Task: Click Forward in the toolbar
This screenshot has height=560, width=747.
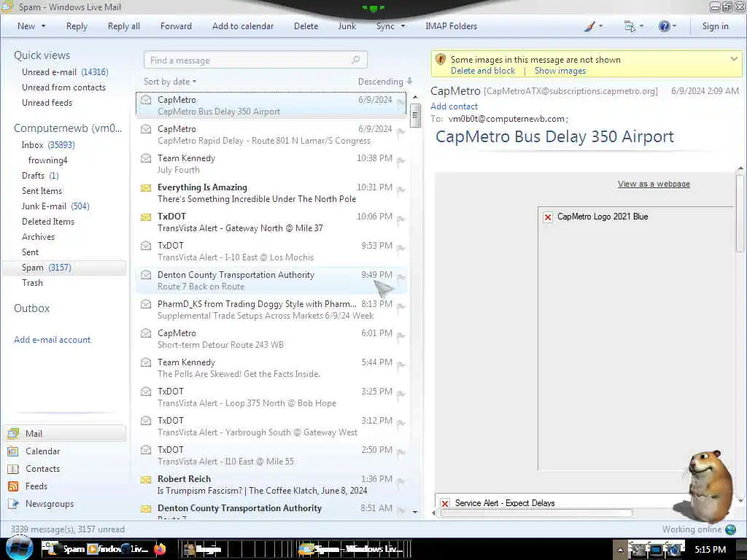Action: tap(176, 26)
